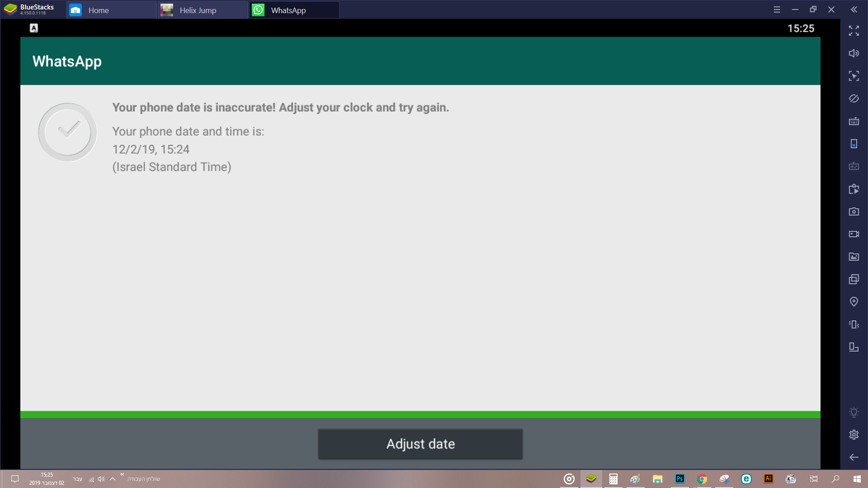868x488 pixels.
Task: Start screen recording with video icon
Action: [854, 234]
